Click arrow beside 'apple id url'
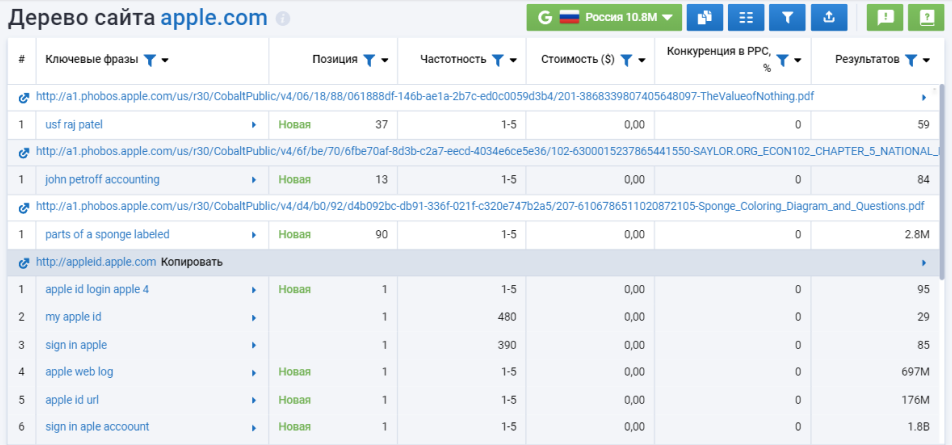This screenshot has height=445, width=952. point(254,400)
